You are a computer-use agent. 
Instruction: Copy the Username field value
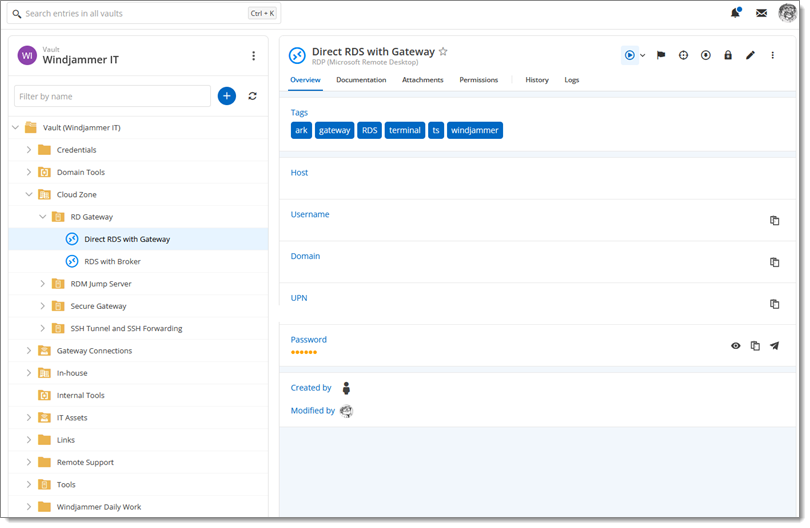774,220
